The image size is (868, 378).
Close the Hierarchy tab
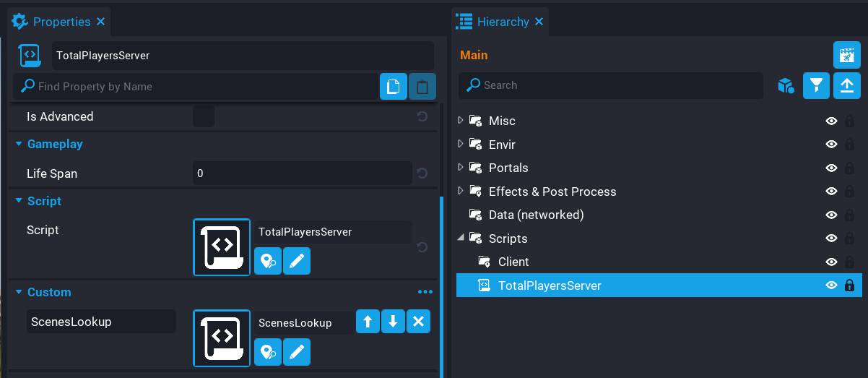(539, 22)
